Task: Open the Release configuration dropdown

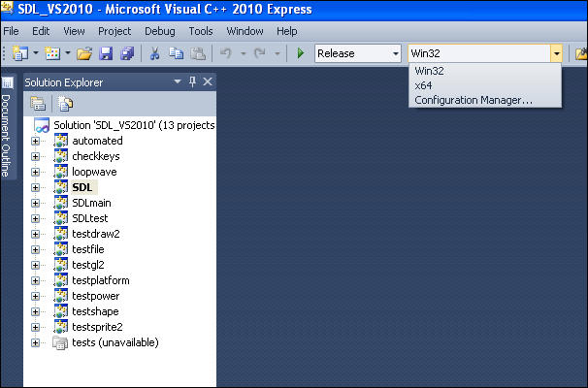Action: (358, 53)
